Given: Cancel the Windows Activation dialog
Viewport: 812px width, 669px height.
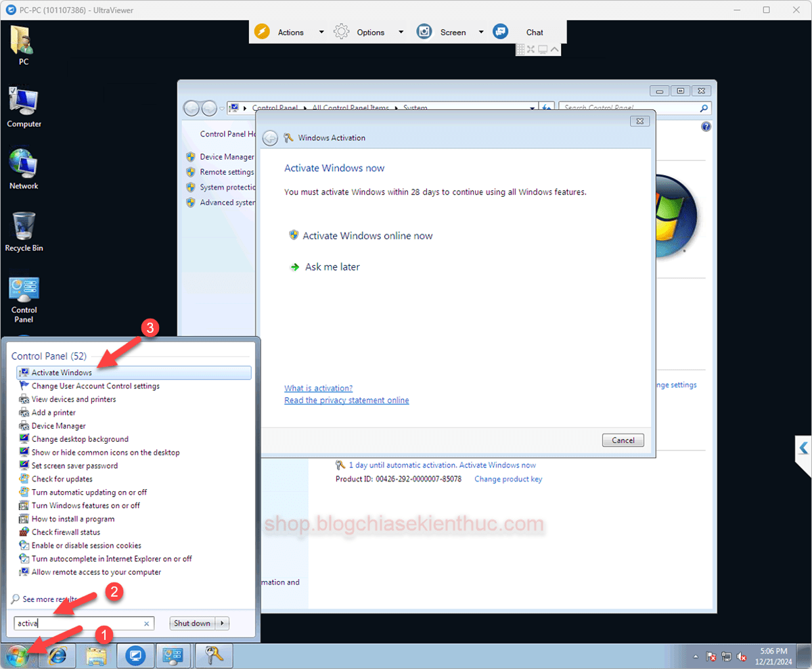Looking at the screenshot, I should click(x=623, y=440).
